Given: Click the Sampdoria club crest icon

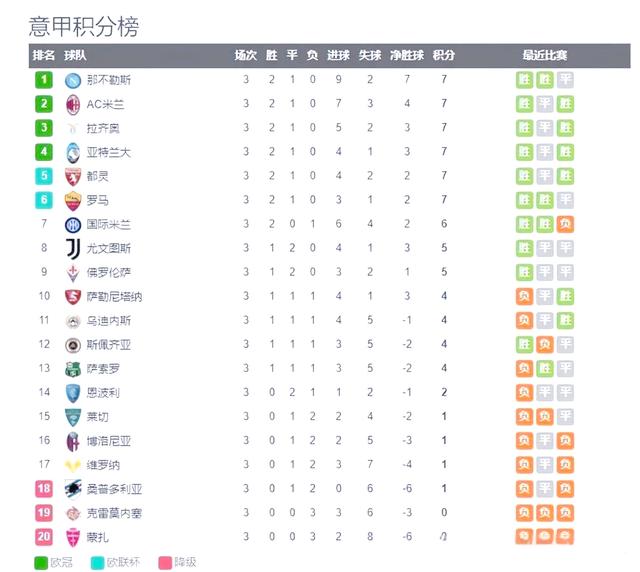Looking at the screenshot, I should pyautogui.click(x=73, y=489).
